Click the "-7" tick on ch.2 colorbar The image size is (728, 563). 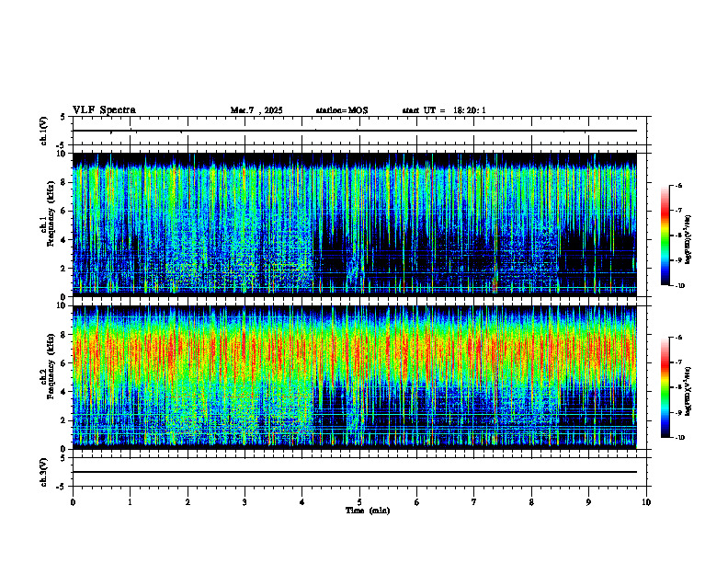pyautogui.click(x=679, y=362)
